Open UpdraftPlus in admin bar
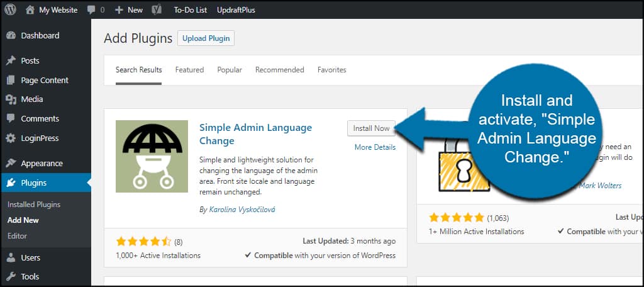 [x=236, y=10]
